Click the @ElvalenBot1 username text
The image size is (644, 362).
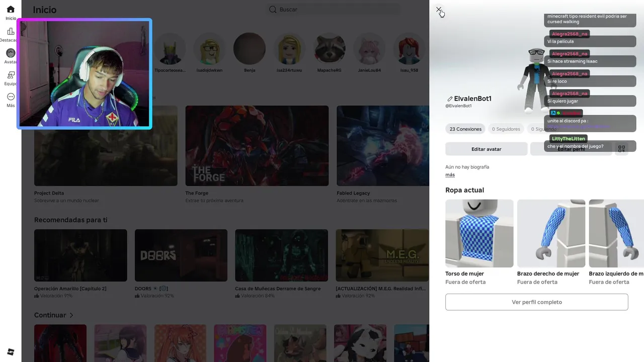(x=458, y=106)
